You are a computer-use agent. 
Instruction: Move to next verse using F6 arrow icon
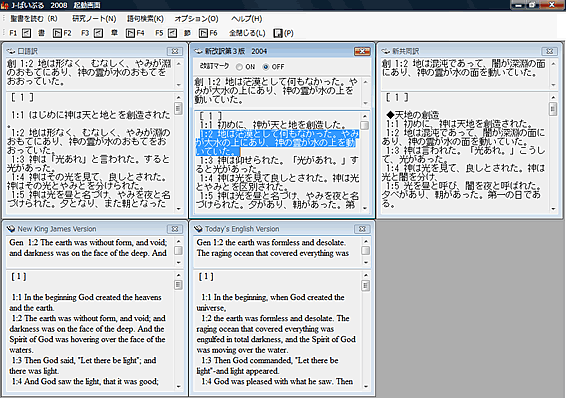tap(203, 33)
